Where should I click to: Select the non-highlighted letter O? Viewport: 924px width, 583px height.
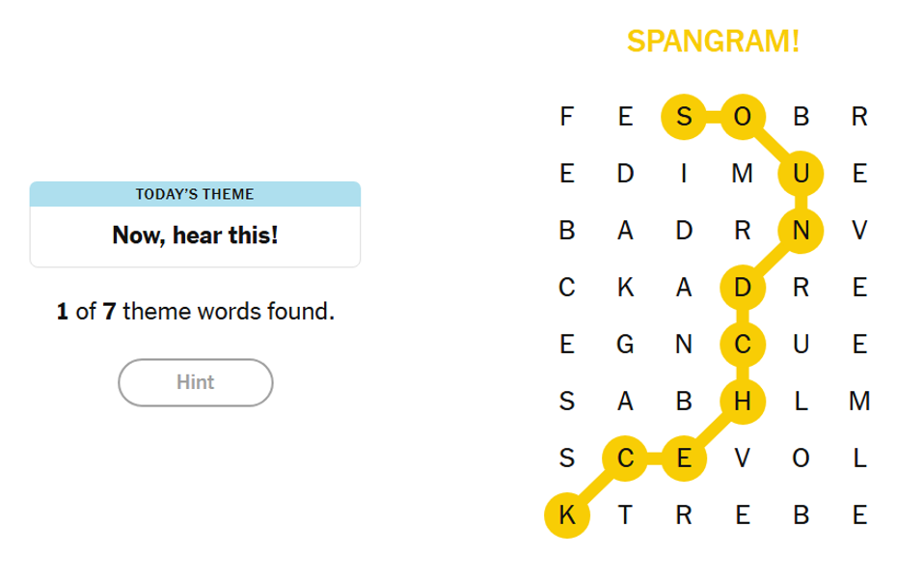point(800,458)
